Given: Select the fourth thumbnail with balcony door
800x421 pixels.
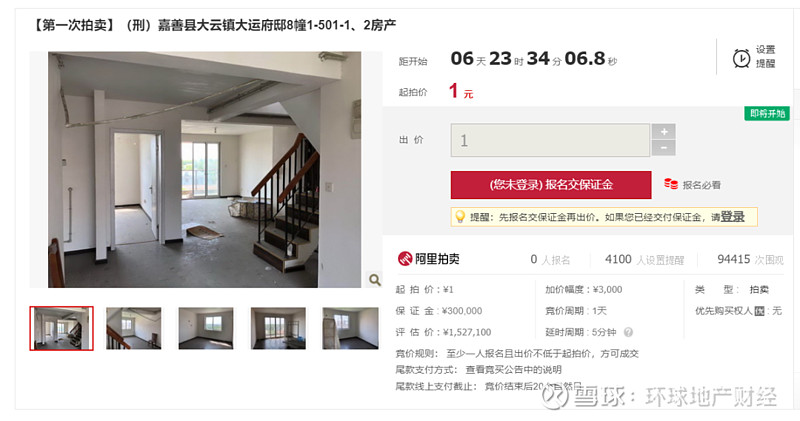Looking at the screenshot, I should point(278,328).
